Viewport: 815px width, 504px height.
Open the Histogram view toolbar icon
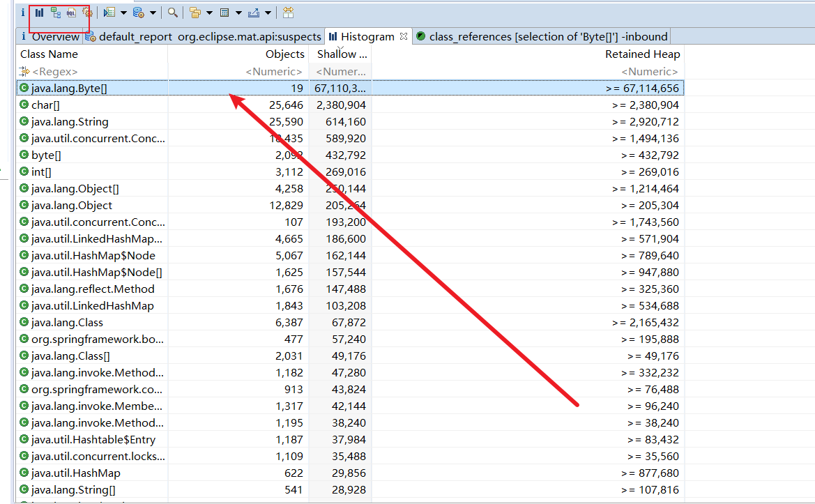tap(40, 13)
